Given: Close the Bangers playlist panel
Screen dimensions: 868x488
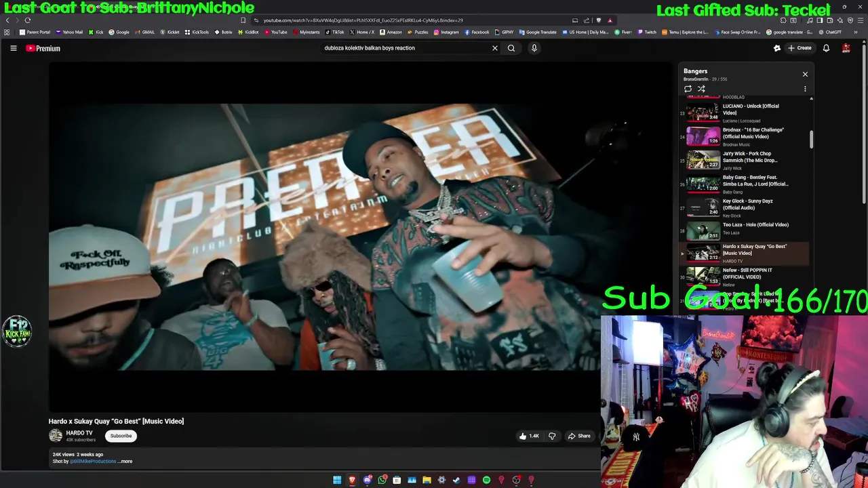Looking at the screenshot, I should [805, 74].
